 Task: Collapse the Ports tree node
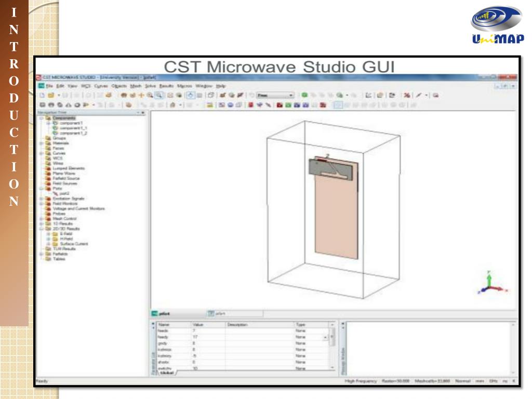click(x=42, y=188)
